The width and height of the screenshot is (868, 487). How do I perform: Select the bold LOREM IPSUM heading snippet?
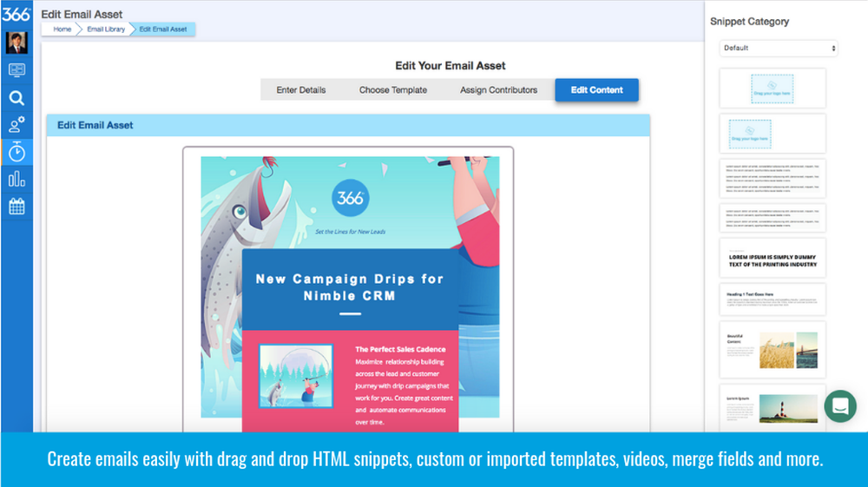tap(773, 258)
